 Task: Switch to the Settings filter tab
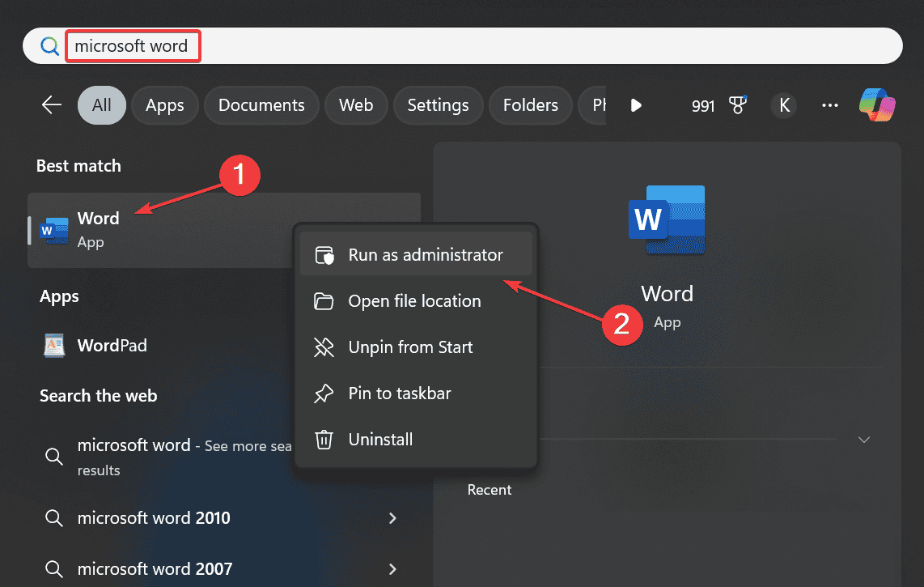438,105
